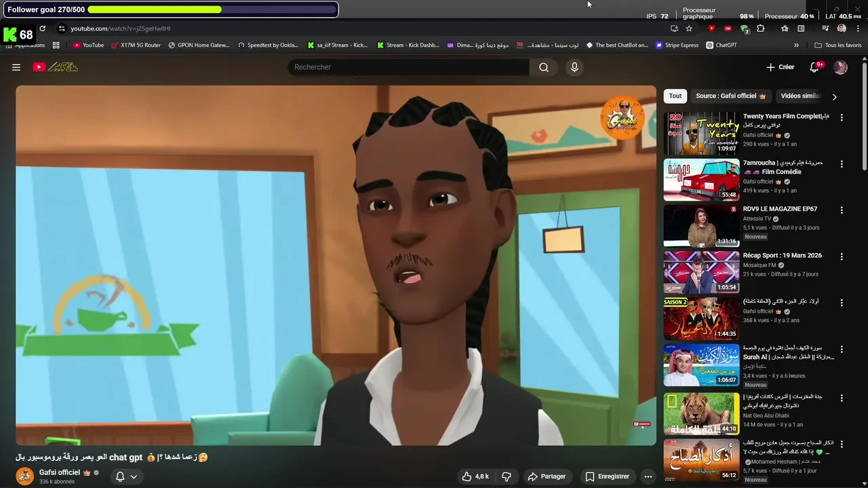Open the Chrome three-dot menu
The width and height of the screenshot is (868, 488).
click(857, 28)
